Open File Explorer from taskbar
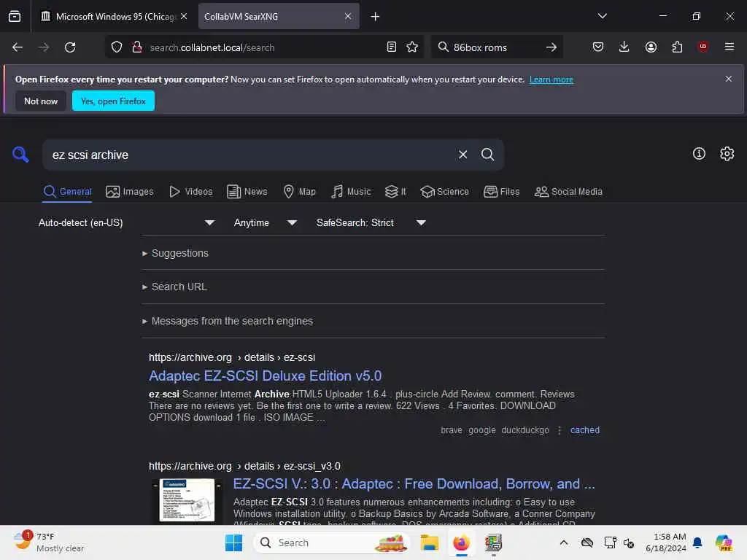 (x=429, y=542)
